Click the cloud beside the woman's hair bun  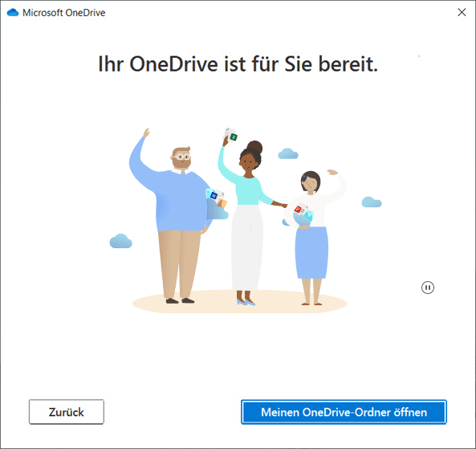point(288,153)
